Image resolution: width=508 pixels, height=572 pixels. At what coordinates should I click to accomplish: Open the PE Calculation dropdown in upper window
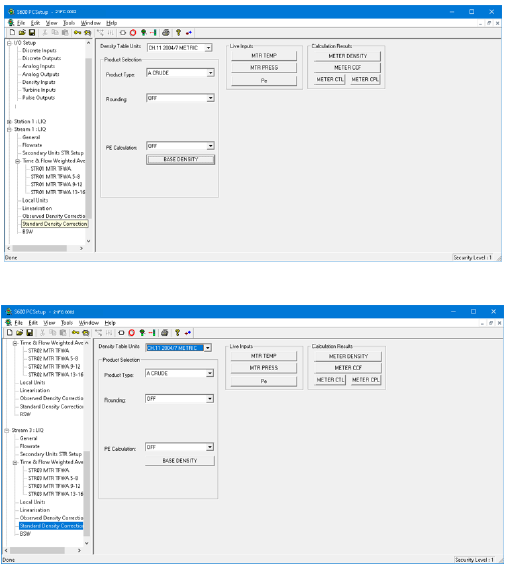click(x=181, y=146)
